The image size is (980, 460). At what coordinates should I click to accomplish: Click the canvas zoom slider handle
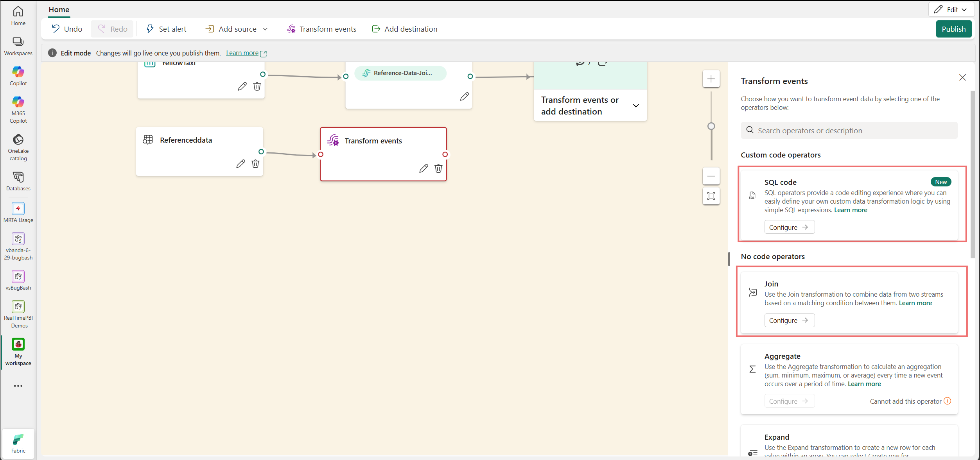coord(711,126)
